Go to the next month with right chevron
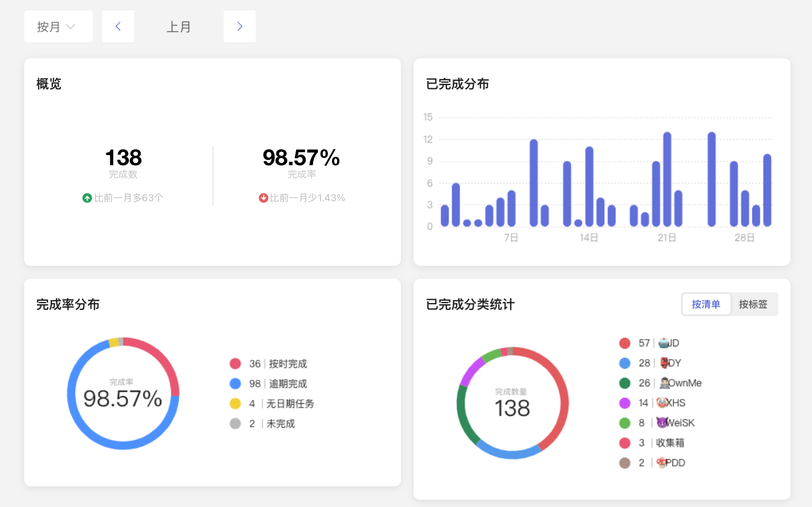Screen dimensions: 812x507 coord(240,26)
